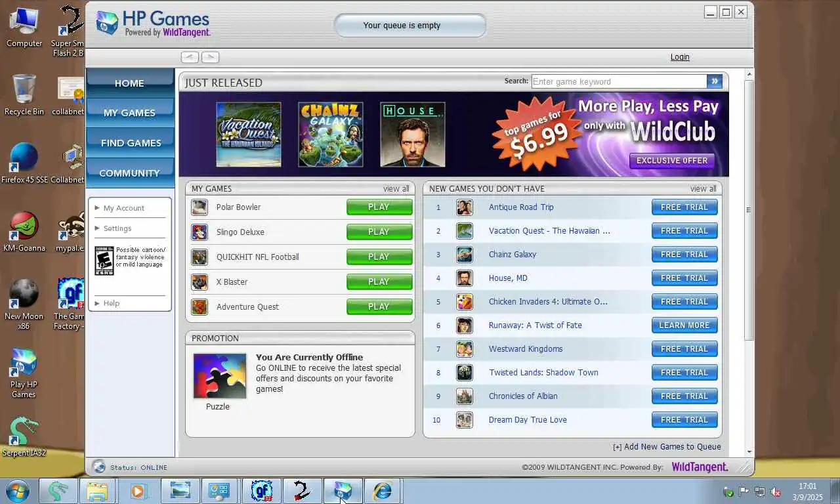This screenshot has width=840, height=504.
Task: Play Adventure Quest
Action: (x=379, y=307)
